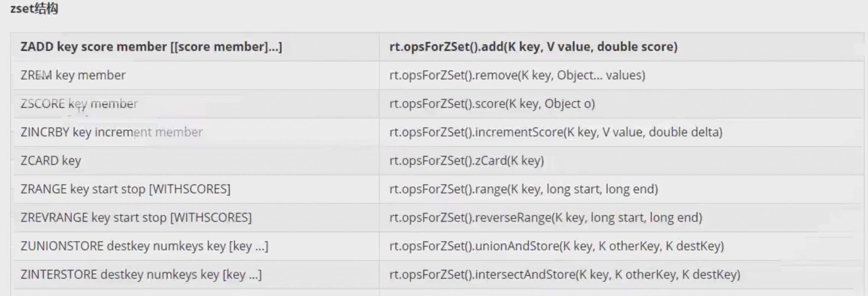This screenshot has width=868, height=296.
Task: Click the ZRANGE key start stop cell
Action: point(125,189)
